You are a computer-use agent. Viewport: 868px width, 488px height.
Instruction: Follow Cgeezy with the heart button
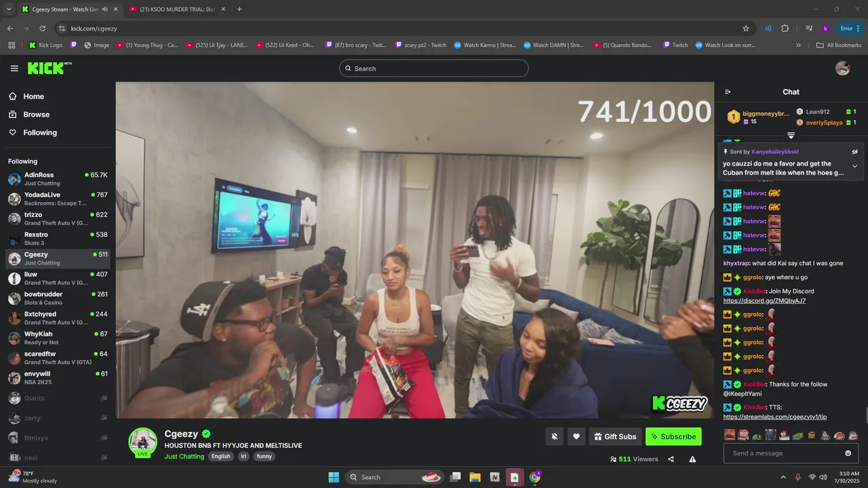(576, 436)
